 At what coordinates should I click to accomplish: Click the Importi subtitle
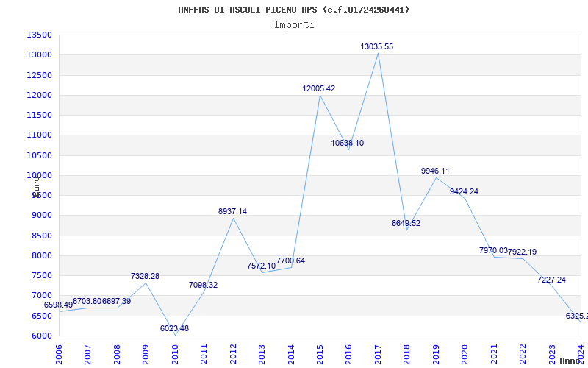pyautogui.click(x=294, y=25)
